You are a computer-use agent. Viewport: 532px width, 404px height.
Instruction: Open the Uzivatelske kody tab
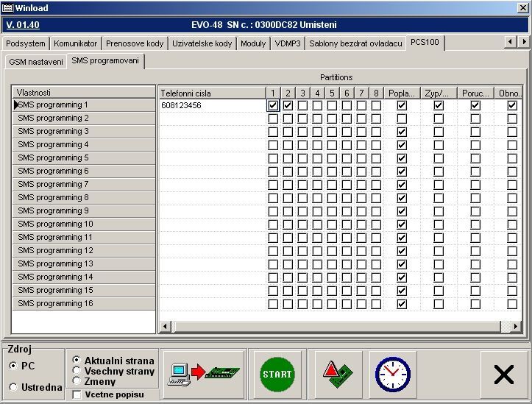(202, 43)
